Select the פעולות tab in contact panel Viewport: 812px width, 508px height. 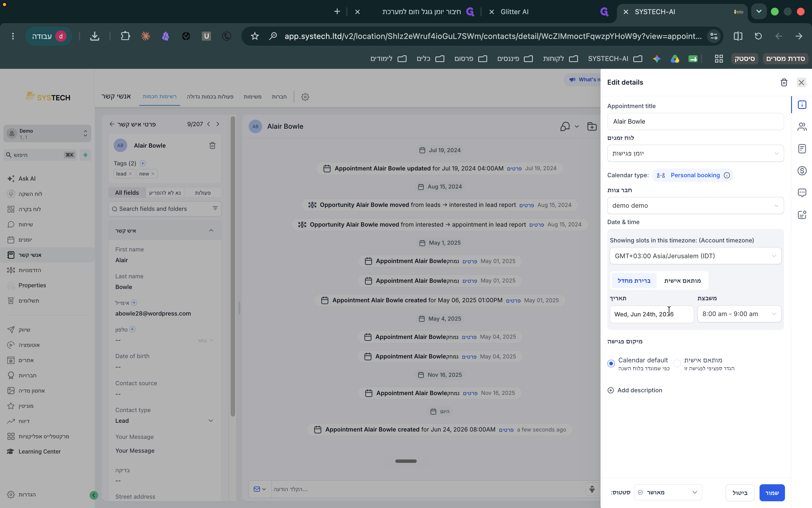tap(203, 192)
